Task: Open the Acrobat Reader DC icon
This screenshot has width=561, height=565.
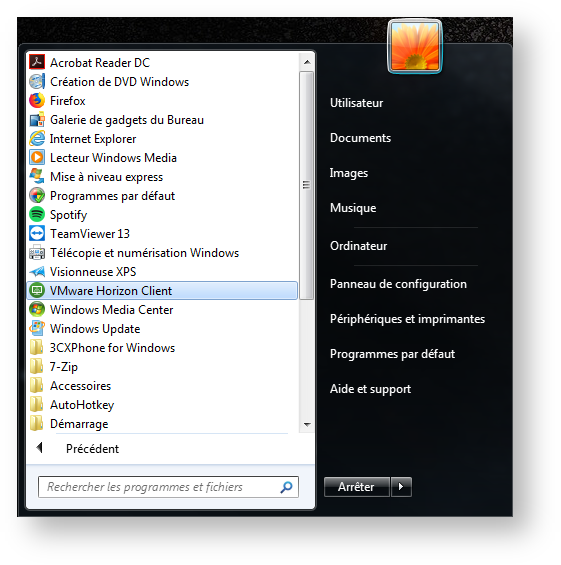Action: click(x=37, y=62)
